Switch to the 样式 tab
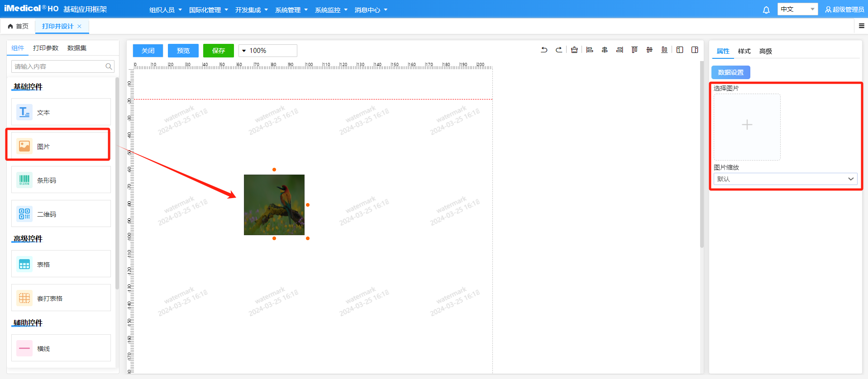The image size is (868, 379). 744,51
